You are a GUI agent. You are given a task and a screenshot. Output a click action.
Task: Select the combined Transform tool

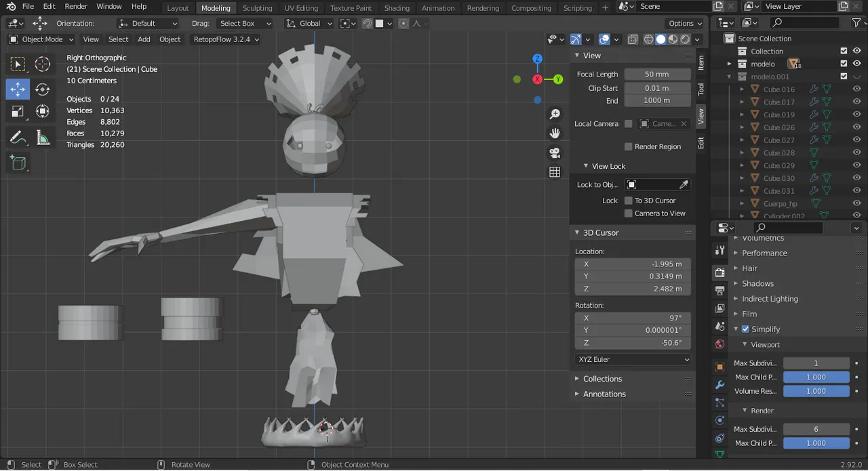42,111
